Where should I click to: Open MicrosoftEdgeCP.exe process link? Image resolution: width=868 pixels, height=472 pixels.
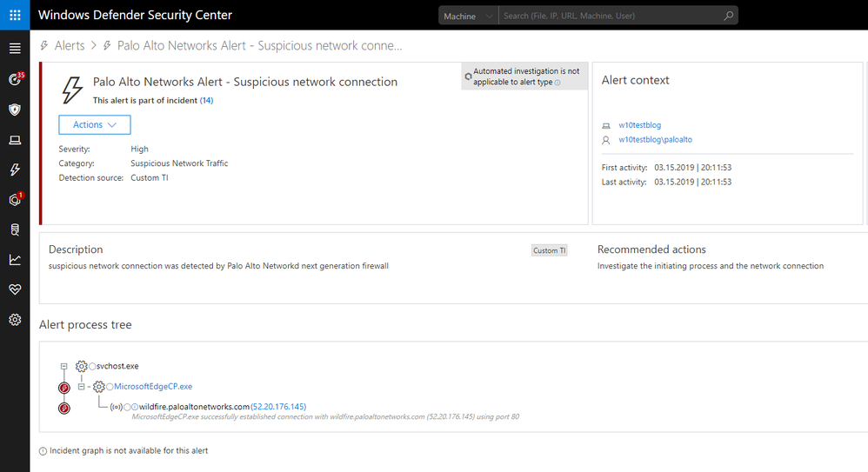pos(153,386)
